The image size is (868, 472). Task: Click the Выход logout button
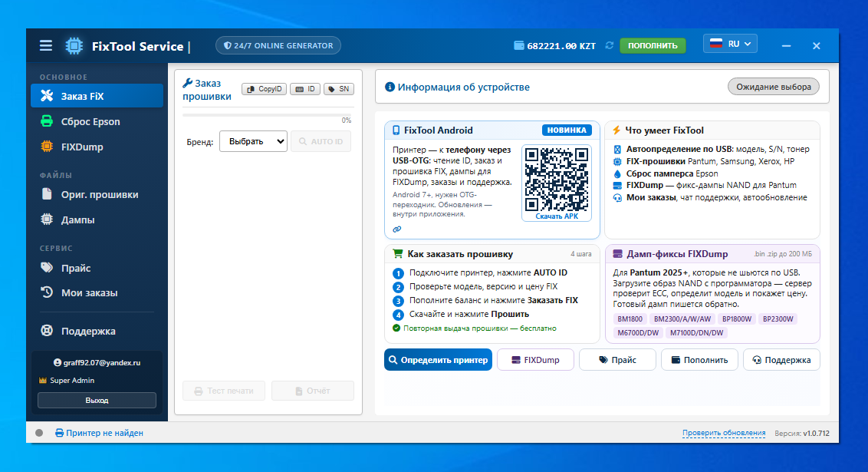pyautogui.click(x=97, y=400)
